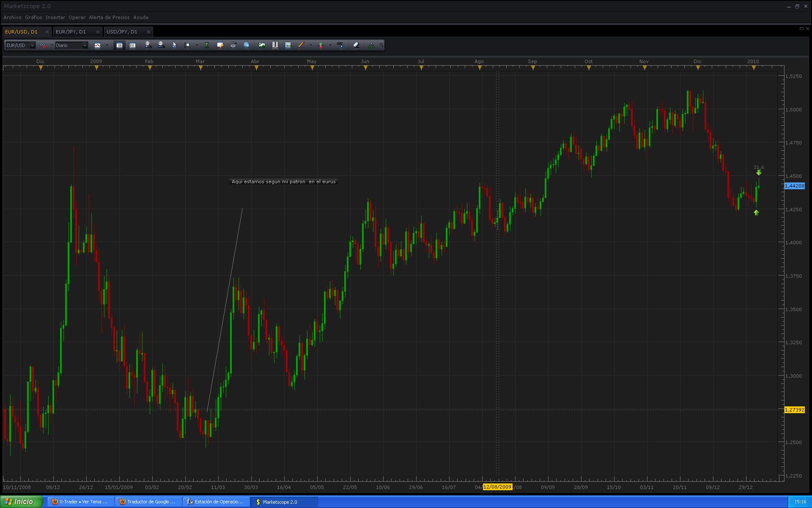812x508 pixels.
Task: Close the EUR/JPY, D1 tab
Action: [98, 32]
